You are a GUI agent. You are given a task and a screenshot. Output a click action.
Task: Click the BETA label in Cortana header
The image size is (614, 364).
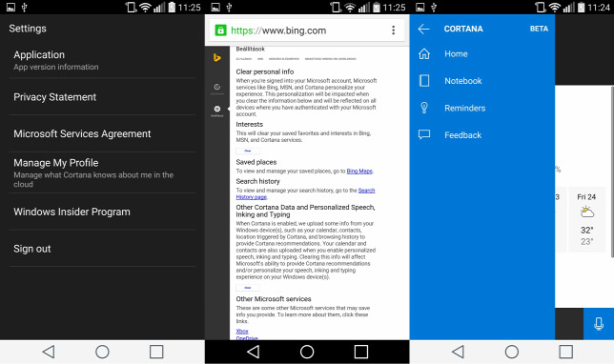tap(539, 29)
